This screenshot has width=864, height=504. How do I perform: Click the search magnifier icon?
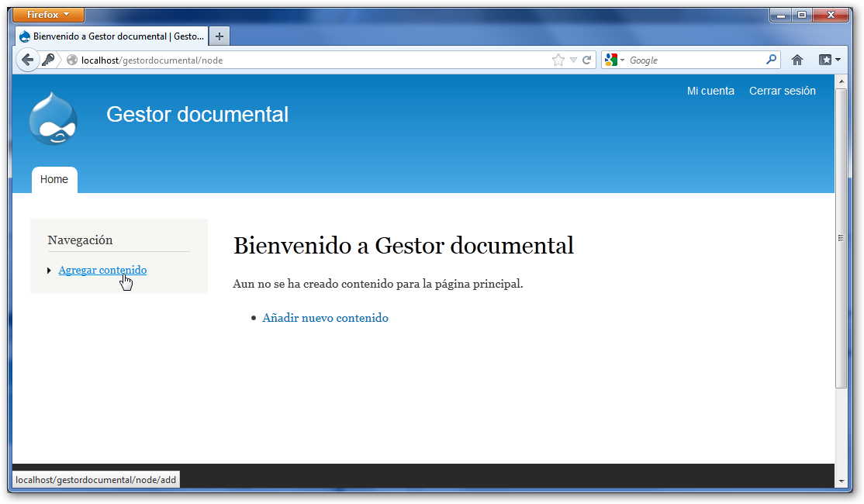pyautogui.click(x=771, y=60)
